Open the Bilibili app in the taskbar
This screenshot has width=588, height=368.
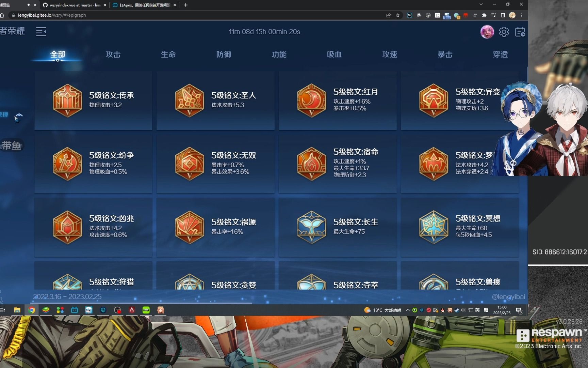tap(75, 310)
